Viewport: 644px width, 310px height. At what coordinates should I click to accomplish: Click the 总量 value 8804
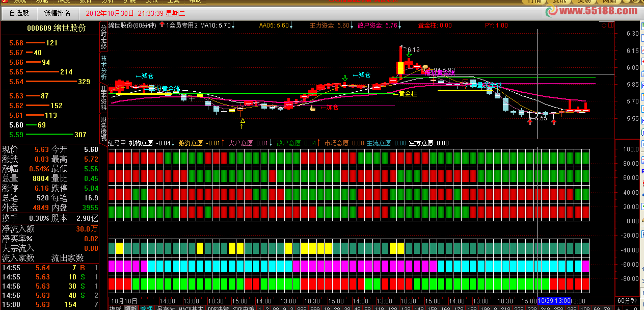tap(41, 178)
